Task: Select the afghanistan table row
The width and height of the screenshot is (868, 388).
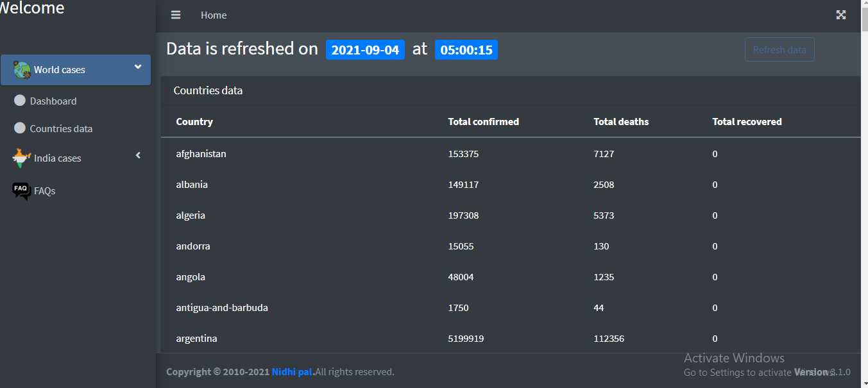Action: [x=201, y=154]
